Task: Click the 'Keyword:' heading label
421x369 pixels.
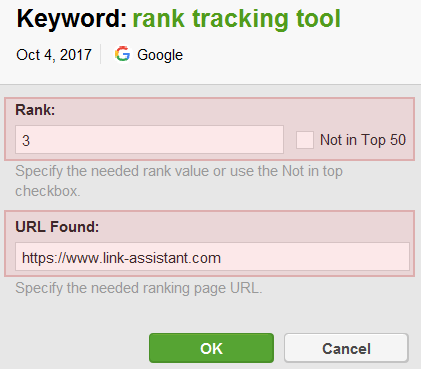Action: [x=72, y=19]
